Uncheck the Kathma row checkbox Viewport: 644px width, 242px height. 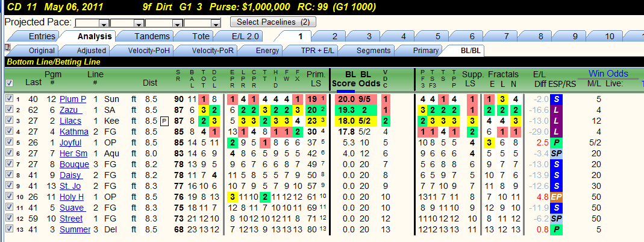click(x=10, y=132)
